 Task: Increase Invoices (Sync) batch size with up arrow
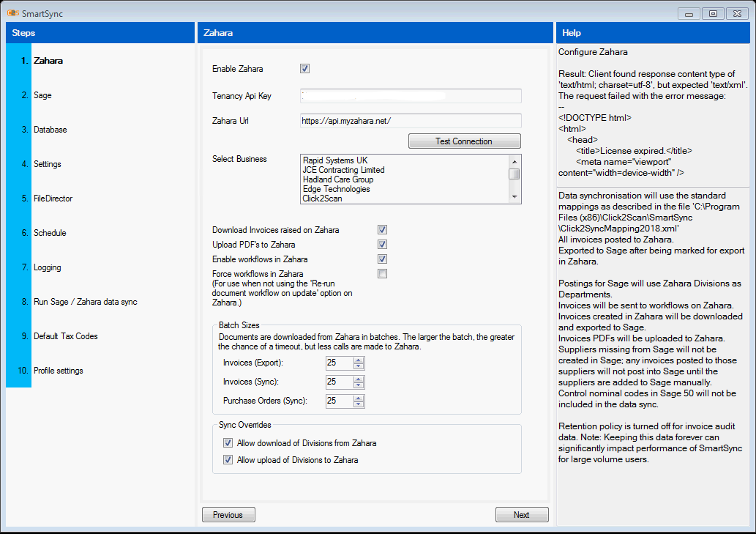(x=358, y=379)
